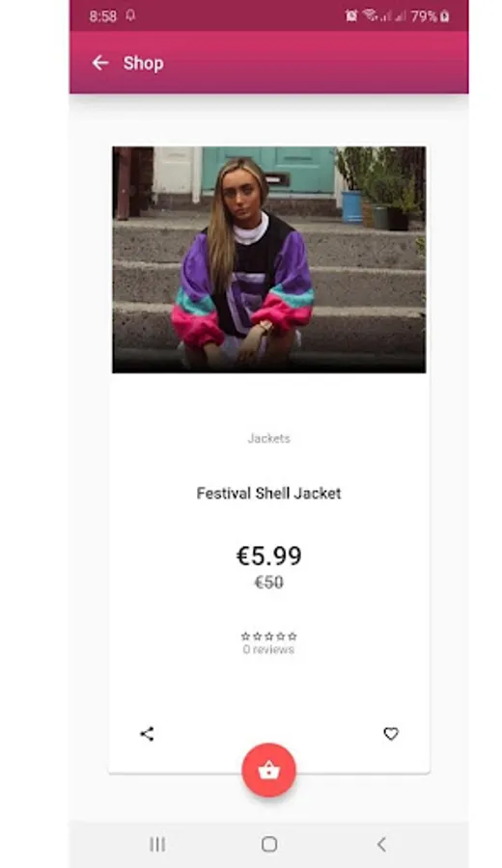
Task: Tap the Android back chevron at bottom
Action: [381, 844]
